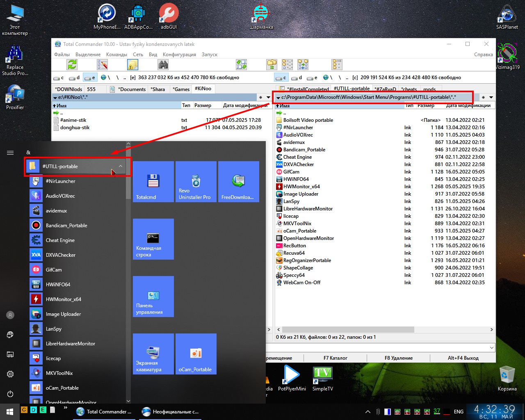This screenshot has width=525, height=420.
Task: Launch HWiNFO64 from the Start menu list
Action: click(77, 285)
